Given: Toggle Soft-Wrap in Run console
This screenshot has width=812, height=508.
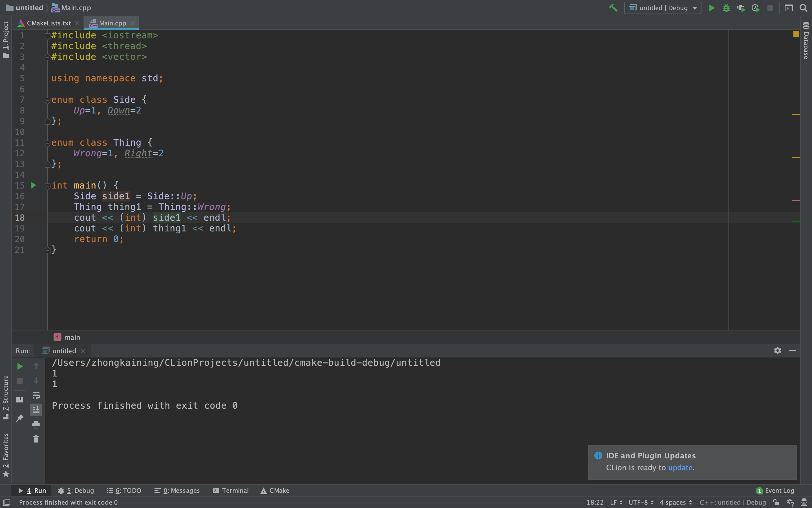Looking at the screenshot, I should pyautogui.click(x=36, y=395).
